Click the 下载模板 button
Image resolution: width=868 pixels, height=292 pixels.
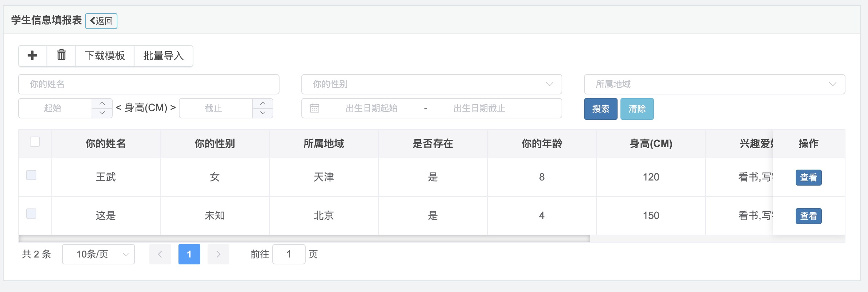tap(105, 56)
